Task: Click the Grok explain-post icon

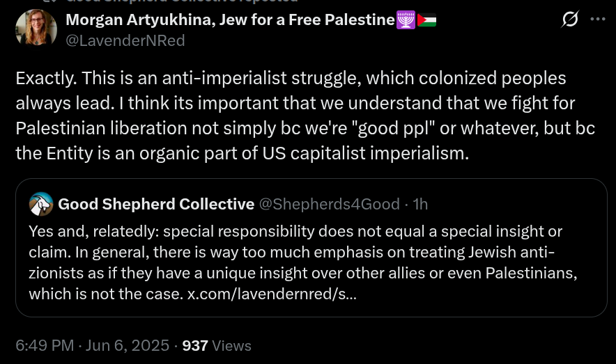Action: coord(569,20)
